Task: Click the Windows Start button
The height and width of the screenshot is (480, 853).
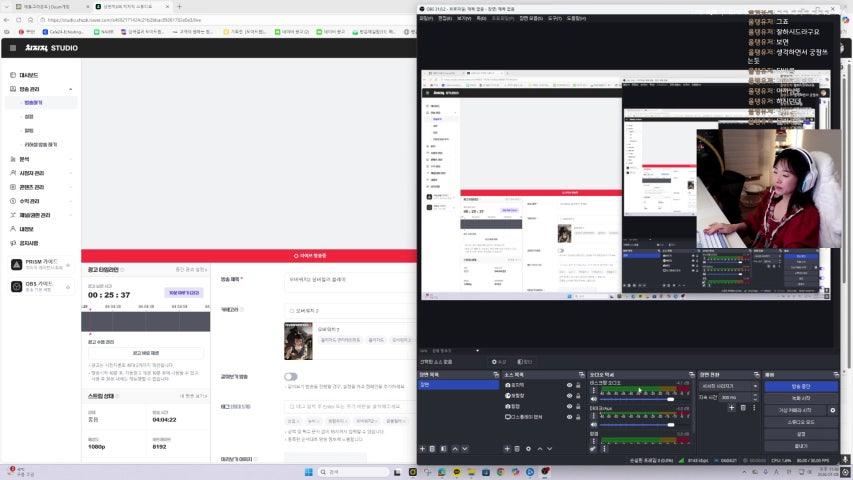Action: [308, 472]
